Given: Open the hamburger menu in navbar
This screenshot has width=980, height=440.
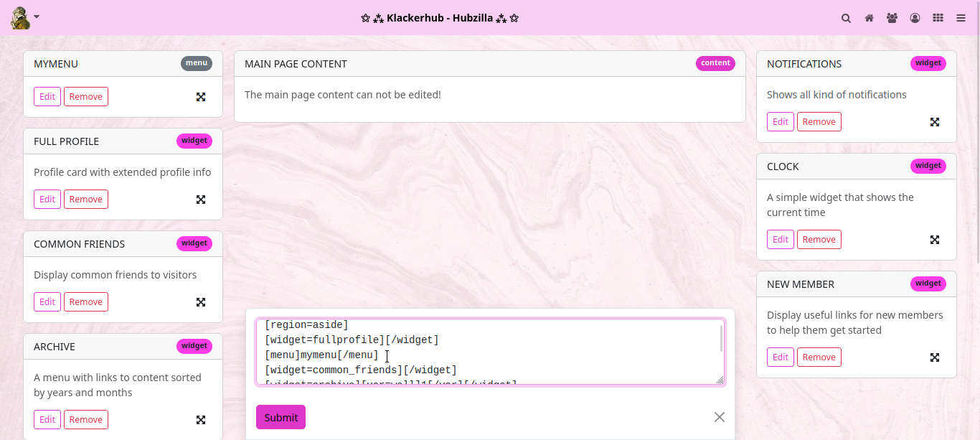Looking at the screenshot, I should coord(961,18).
